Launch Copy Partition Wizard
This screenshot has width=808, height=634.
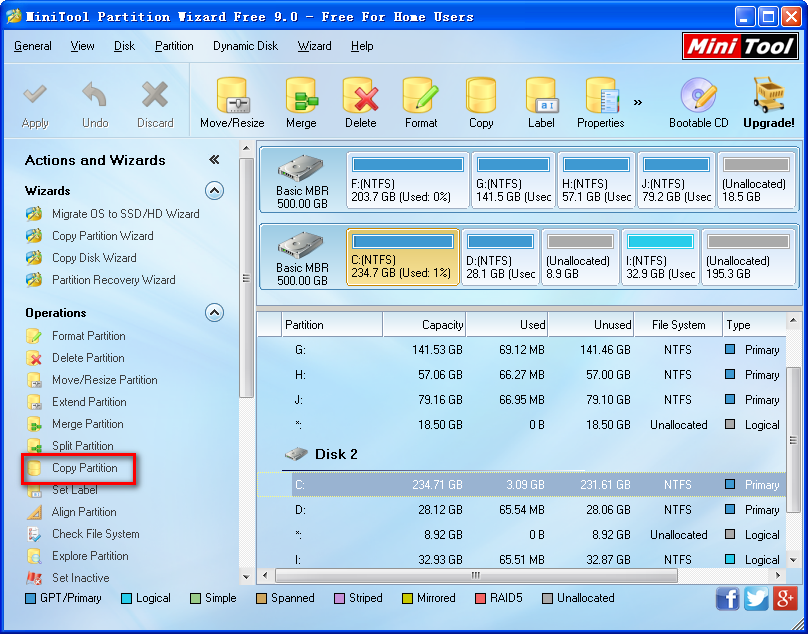(103, 236)
